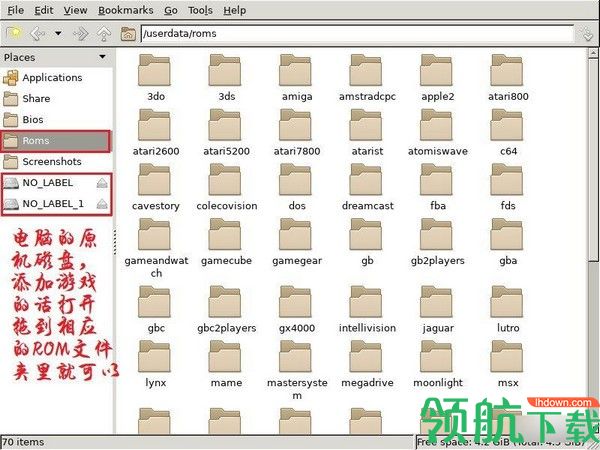Select the atari2600 folder
This screenshot has width=600, height=450.
click(155, 132)
